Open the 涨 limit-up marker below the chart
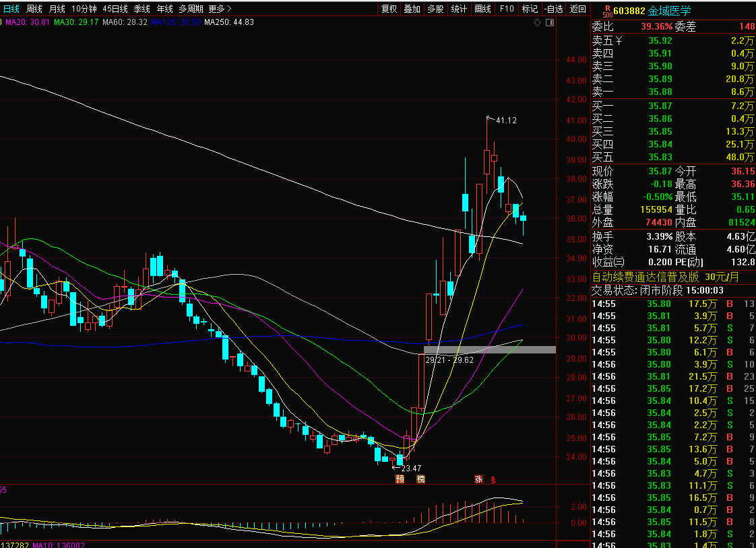Viewport: 756px width, 548px height. (x=479, y=479)
